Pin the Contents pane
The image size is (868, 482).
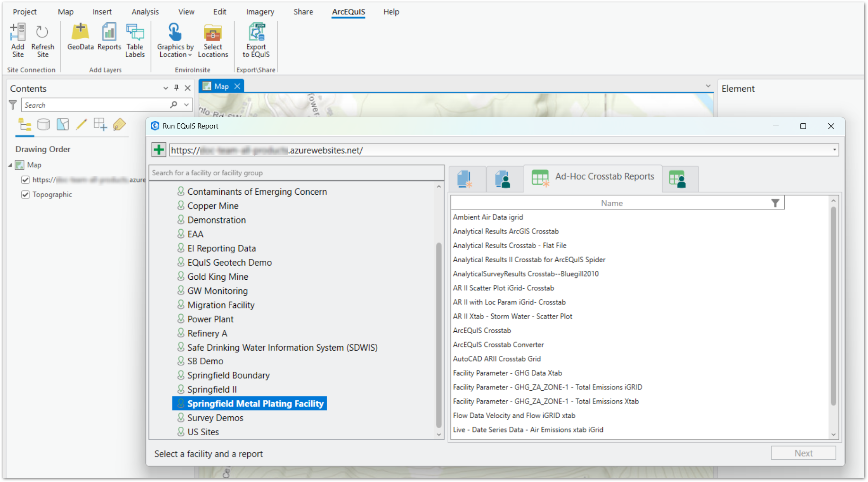(176, 88)
